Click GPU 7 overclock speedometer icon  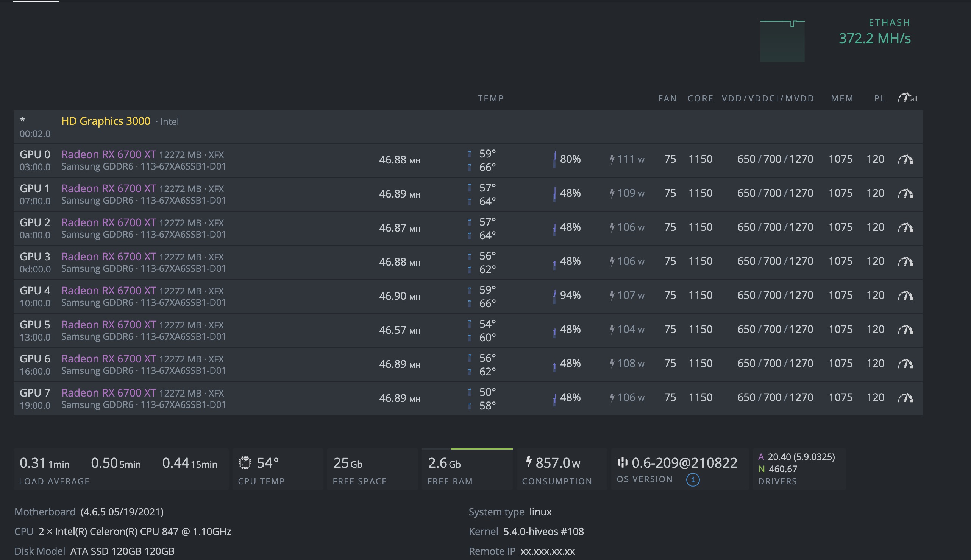(905, 398)
